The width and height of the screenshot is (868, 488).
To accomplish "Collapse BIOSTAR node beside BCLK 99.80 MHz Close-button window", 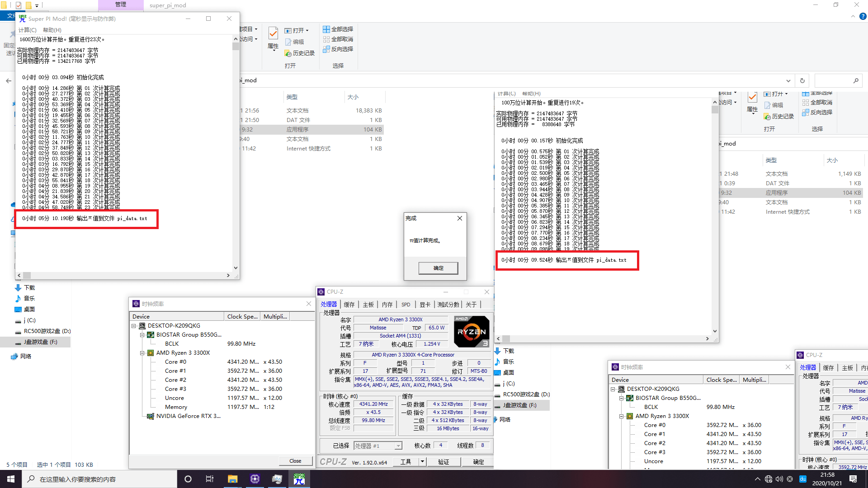I will click(x=142, y=335).
